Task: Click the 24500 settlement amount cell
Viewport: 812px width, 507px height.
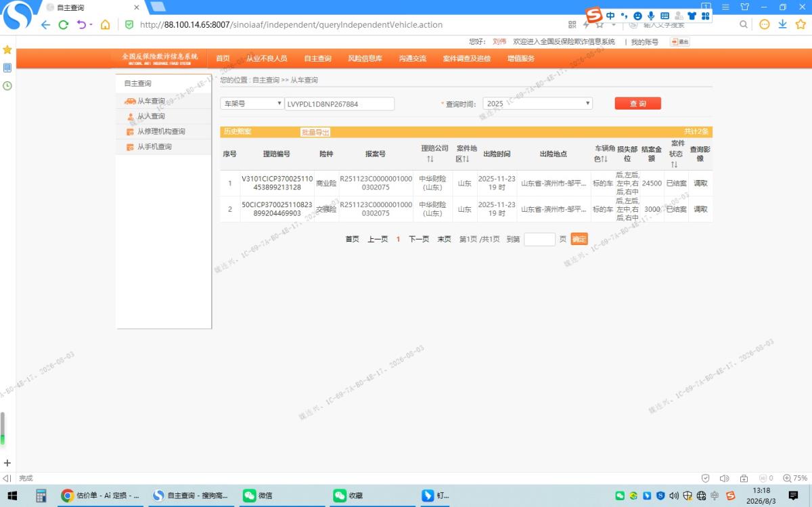Action: [652, 183]
